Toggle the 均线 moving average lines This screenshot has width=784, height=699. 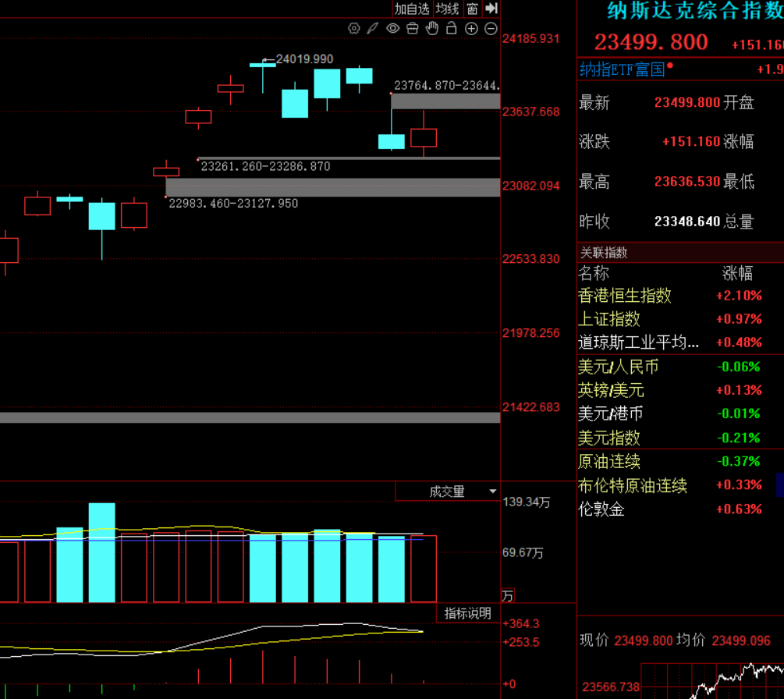[448, 9]
